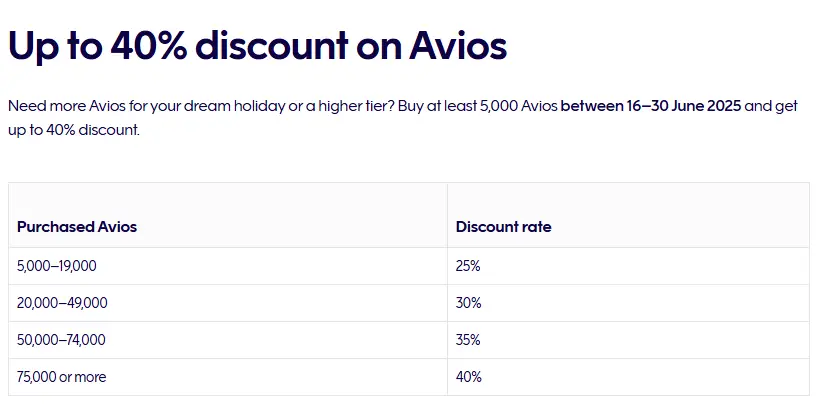Click the word 'Avios' in the main heading
This screenshot has width=824, height=413.
(x=458, y=45)
